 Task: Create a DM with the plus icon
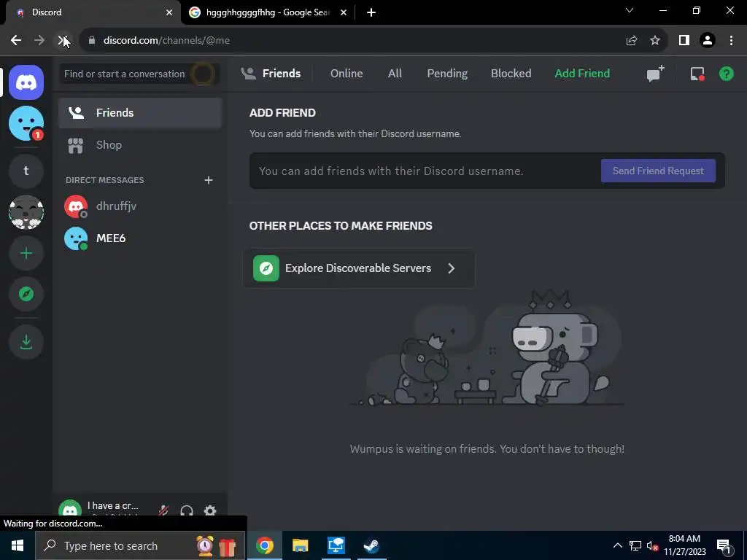tap(208, 180)
